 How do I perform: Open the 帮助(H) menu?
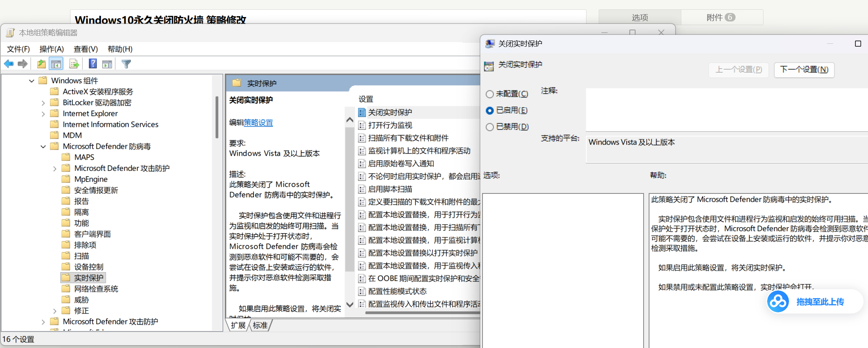120,49
